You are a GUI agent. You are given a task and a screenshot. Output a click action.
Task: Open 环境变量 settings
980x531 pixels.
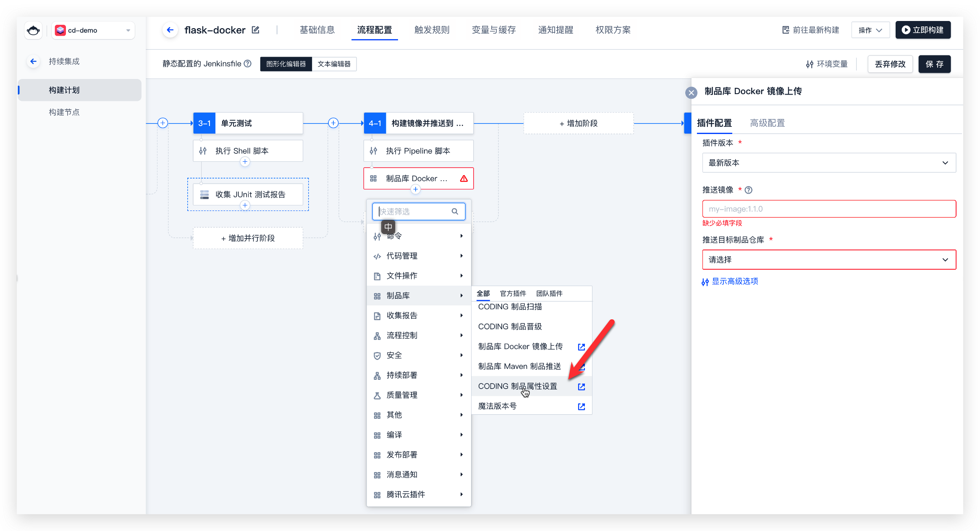pyautogui.click(x=827, y=64)
